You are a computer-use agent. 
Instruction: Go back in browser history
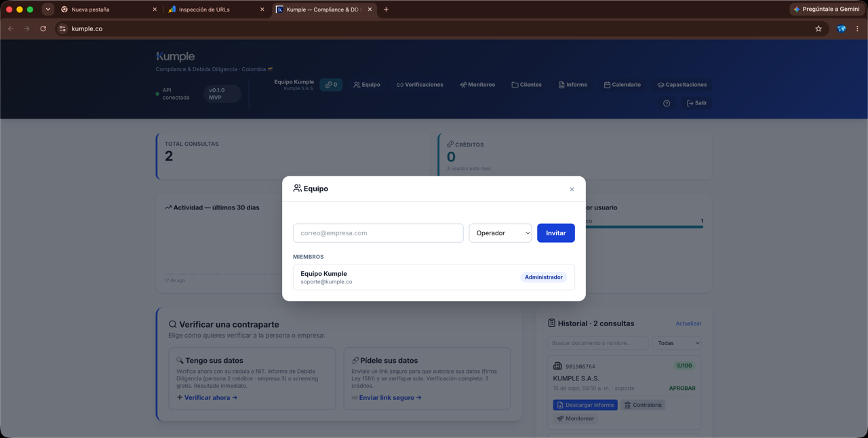point(10,28)
